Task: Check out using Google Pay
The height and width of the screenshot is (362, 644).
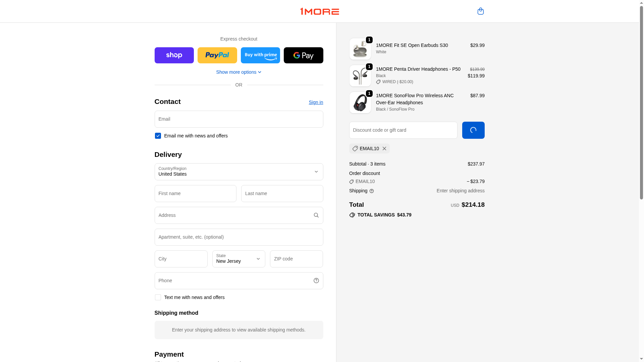Action: click(x=304, y=55)
